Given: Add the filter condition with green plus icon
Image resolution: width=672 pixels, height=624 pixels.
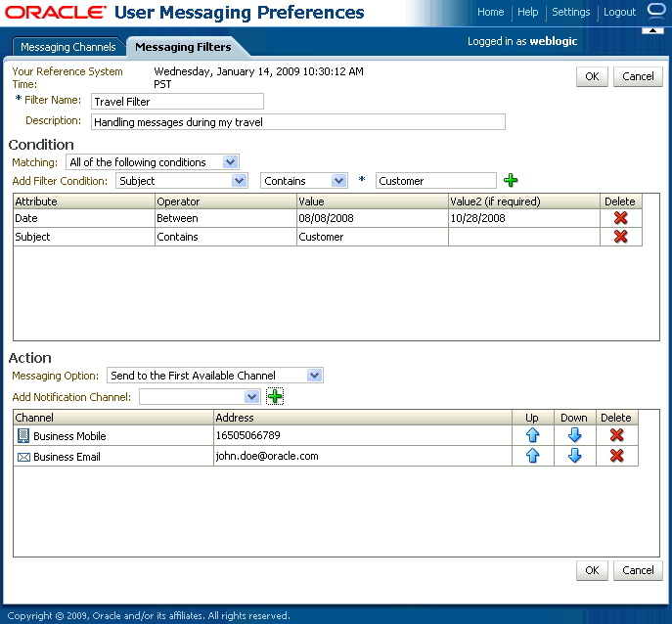Looking at the screenshot, I should [x=511, y=180].
